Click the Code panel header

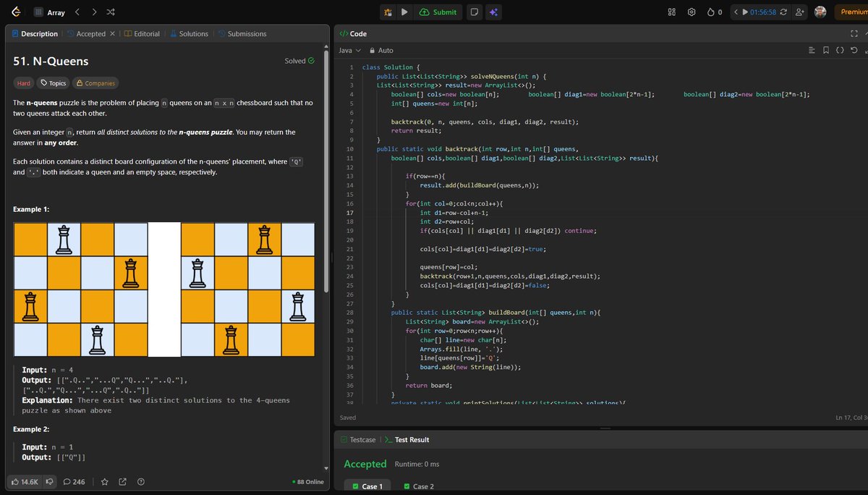354,33
